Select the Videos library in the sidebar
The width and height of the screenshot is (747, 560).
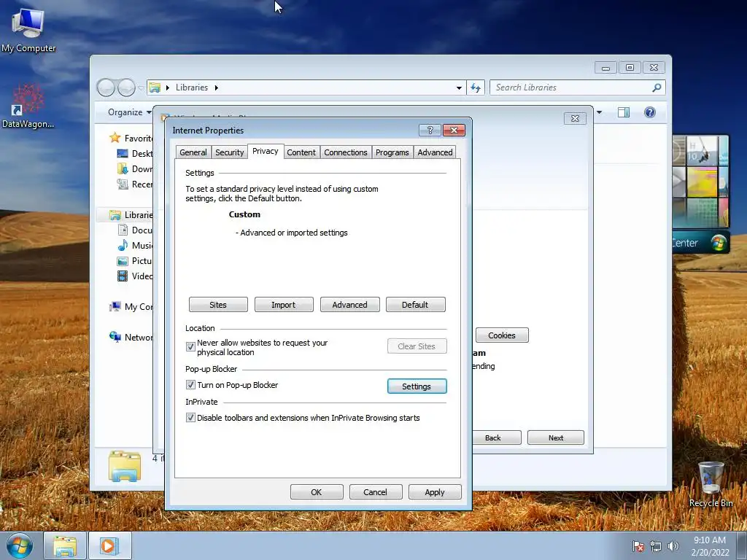[135, 276]
